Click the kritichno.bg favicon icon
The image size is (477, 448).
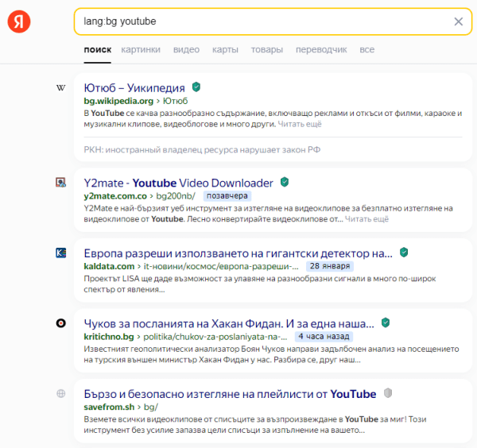(61, 323)
